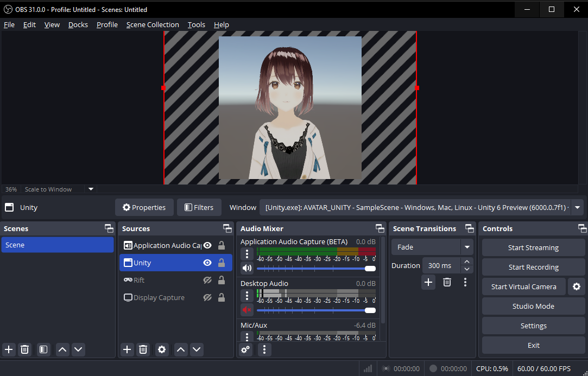588x376 pixels.
Task: Open the Profile menu
Action: 108,25
